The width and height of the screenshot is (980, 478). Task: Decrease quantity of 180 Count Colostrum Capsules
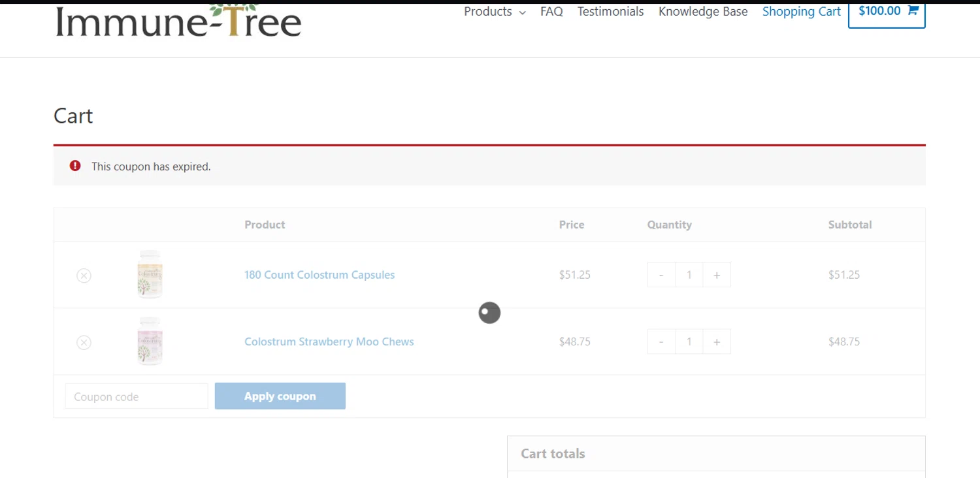coord(661,275)
